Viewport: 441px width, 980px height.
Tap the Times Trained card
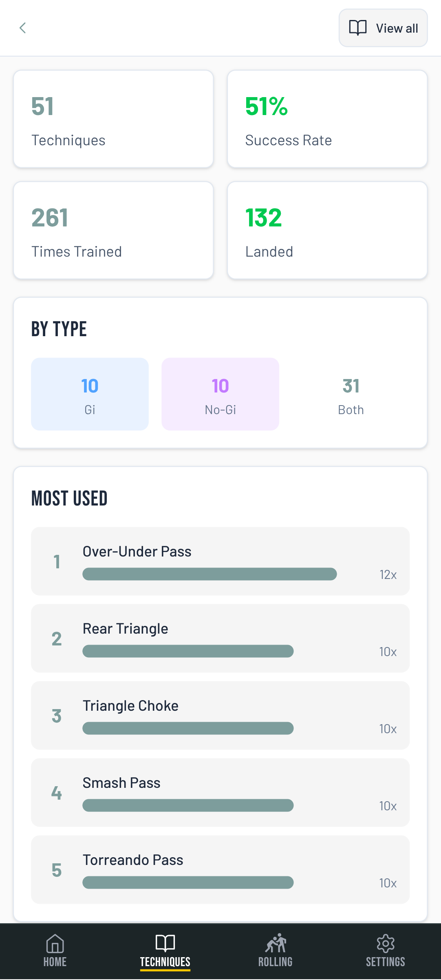click(113, 230)
